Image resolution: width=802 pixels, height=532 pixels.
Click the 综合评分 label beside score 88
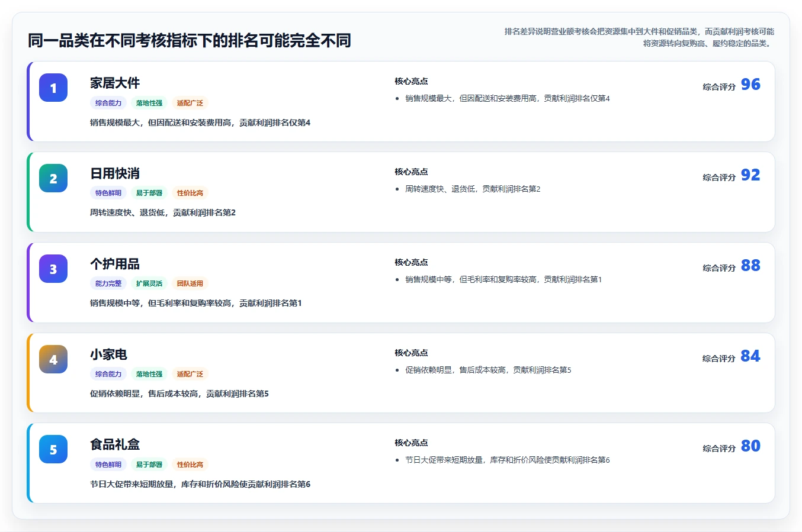719,268
